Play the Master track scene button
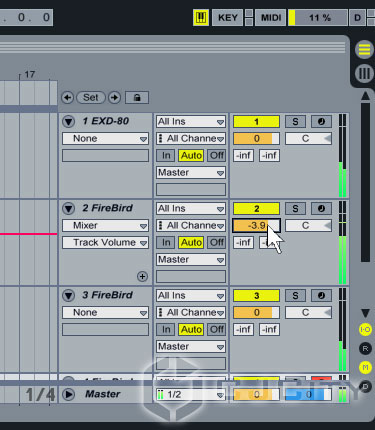 coord(69,395)
